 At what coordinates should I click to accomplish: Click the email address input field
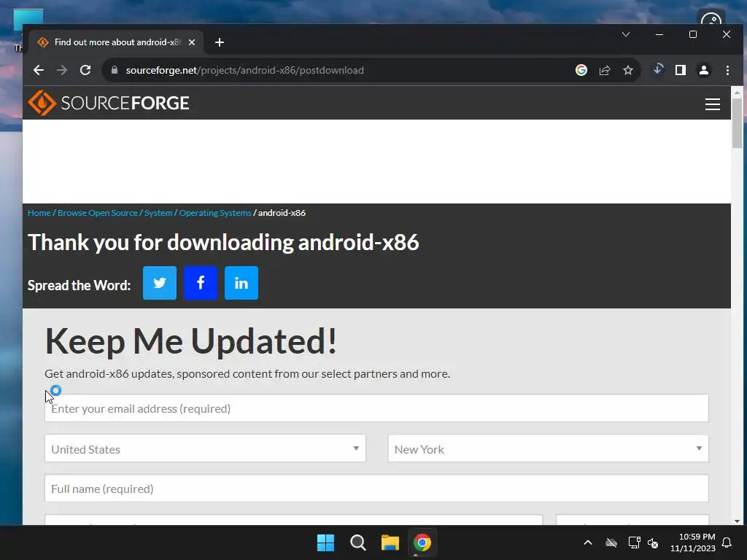click(376, 408)
